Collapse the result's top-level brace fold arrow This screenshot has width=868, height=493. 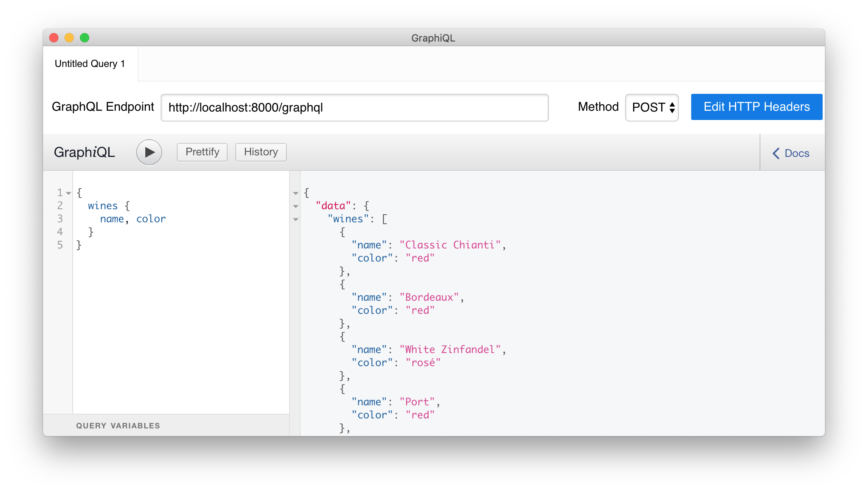click(x=296, y=193)
